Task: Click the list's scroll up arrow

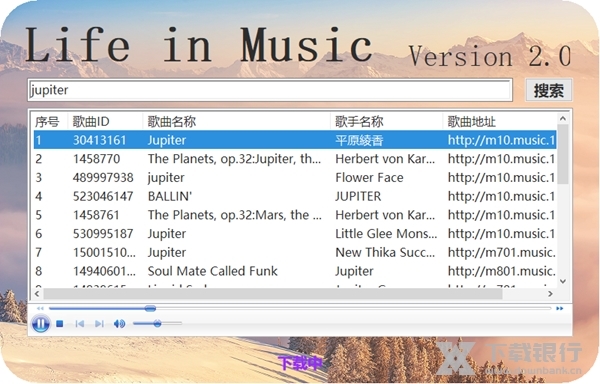Action: pyautogui.click(x=563, y=119)
